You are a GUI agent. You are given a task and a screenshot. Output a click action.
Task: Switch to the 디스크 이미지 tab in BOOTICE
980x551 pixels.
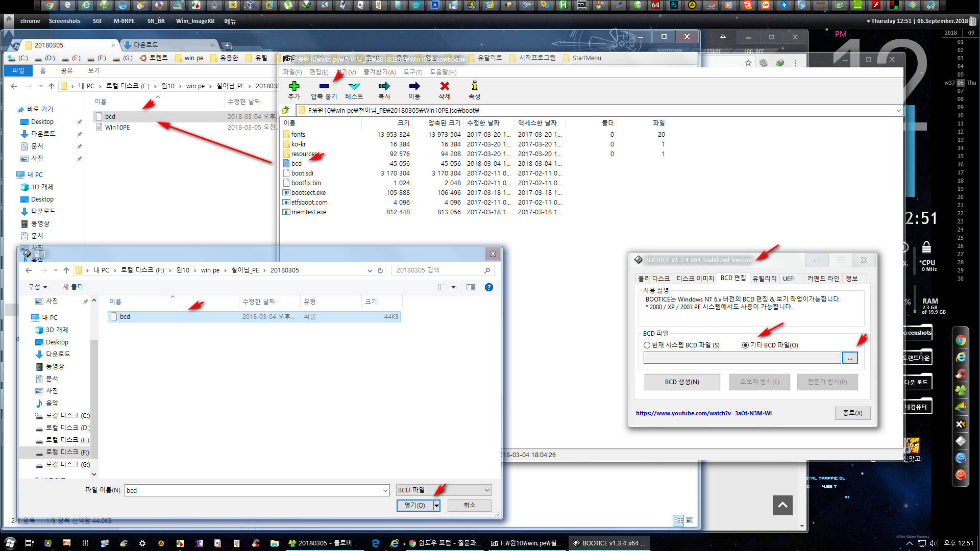click(695, 279)
